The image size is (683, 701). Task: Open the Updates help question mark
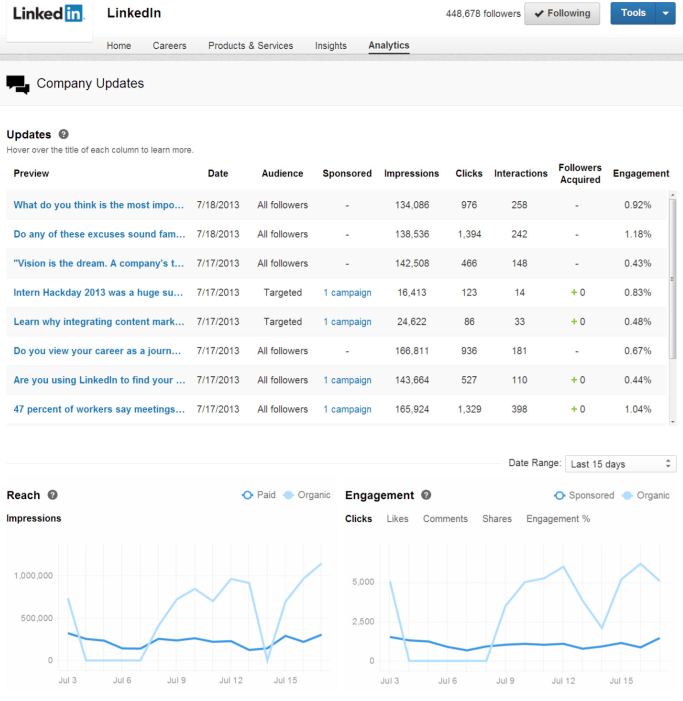64,134
